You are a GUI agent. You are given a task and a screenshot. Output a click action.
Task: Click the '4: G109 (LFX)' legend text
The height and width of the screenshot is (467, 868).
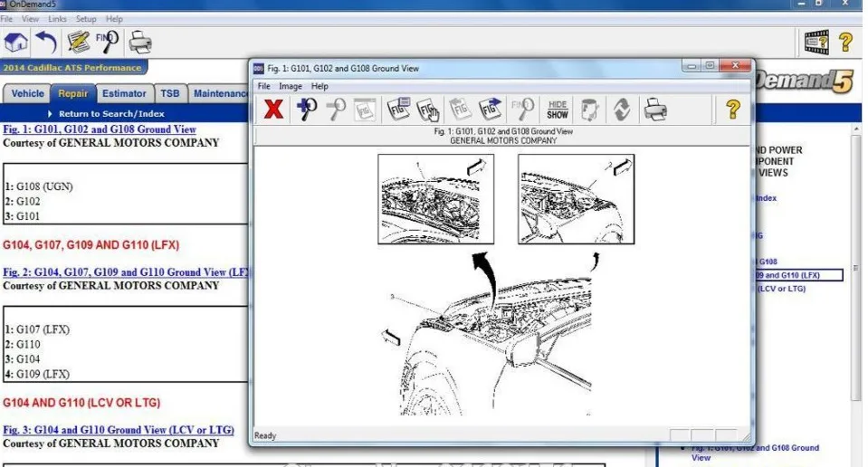[37, 375]
